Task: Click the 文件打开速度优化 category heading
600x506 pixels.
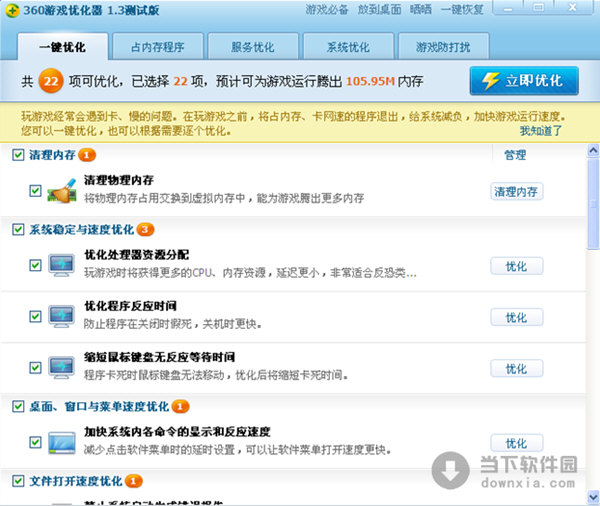Action: (76, 481)
